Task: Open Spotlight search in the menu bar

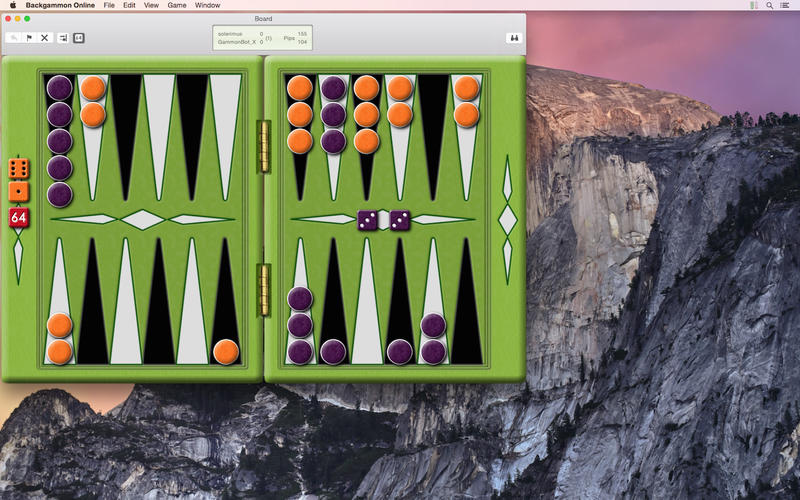Action: pos(769,5)
